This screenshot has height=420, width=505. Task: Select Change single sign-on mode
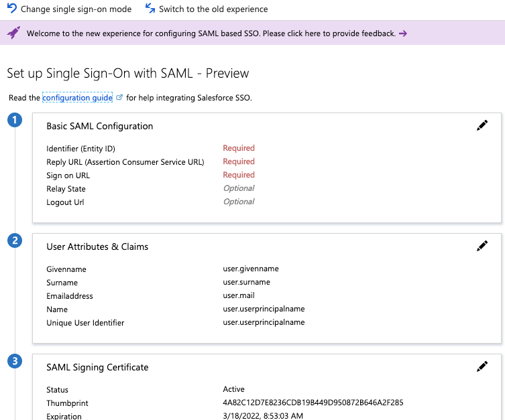pyautogui.click(x=76, y=9)
